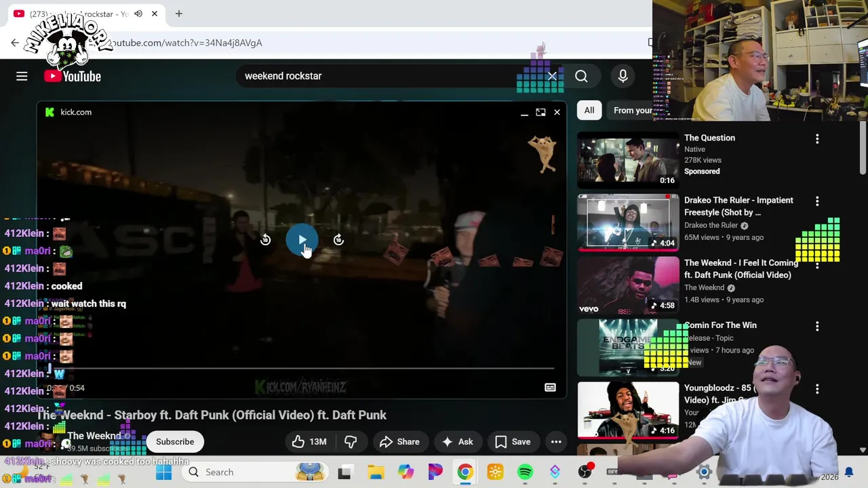Select the All filter chip
The width and height of the screenshot is (868, 488).
[589, 110]
